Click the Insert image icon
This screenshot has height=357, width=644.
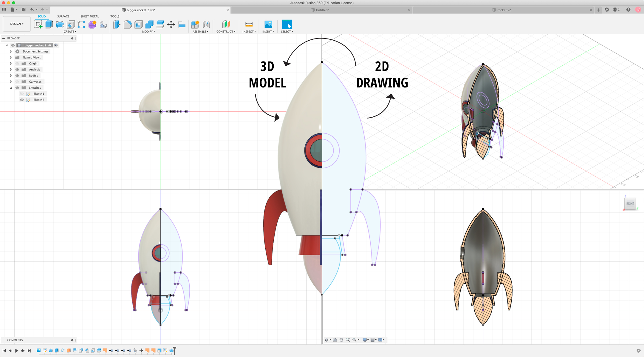[x=268, y=24]
